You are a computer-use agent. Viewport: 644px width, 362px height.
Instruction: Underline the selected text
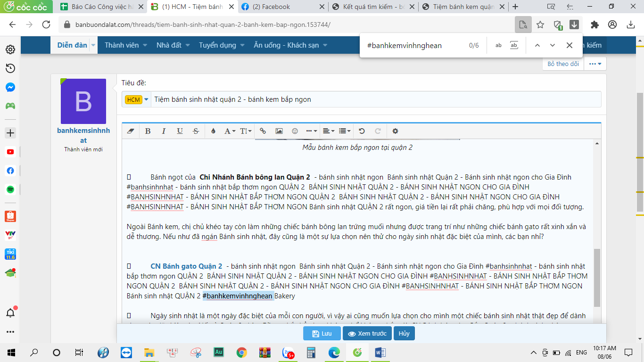point(180,131)
